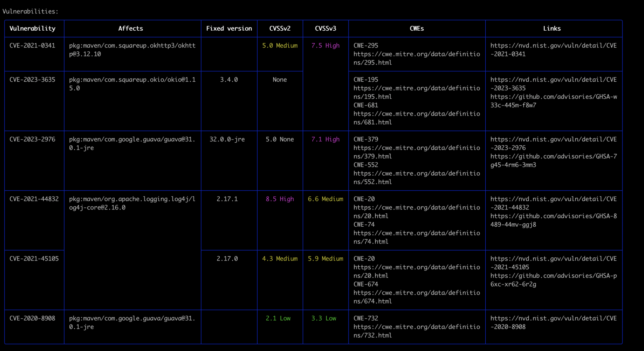Click the 8.5 High CVSSv2 score
The height and width of the screenshot is (351, 644).
coord(280,199)
